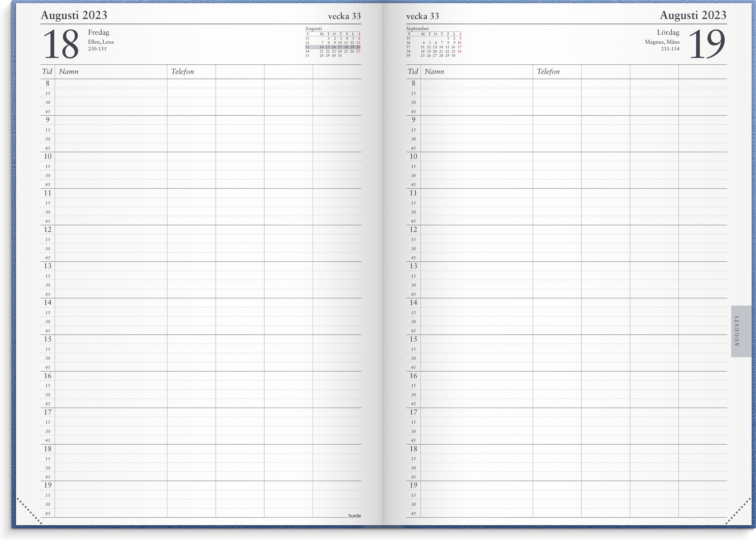This screenshot has width=756, height=540.
Task: Click the Friday 8 o'clock Namn field
Action: (111, 84)
